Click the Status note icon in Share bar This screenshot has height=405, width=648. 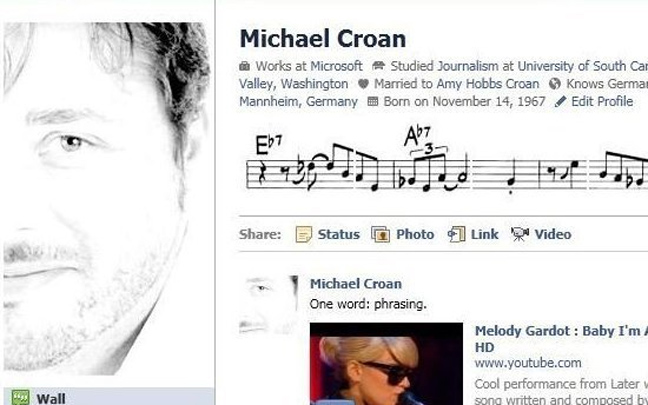click(x=304, y=235)
